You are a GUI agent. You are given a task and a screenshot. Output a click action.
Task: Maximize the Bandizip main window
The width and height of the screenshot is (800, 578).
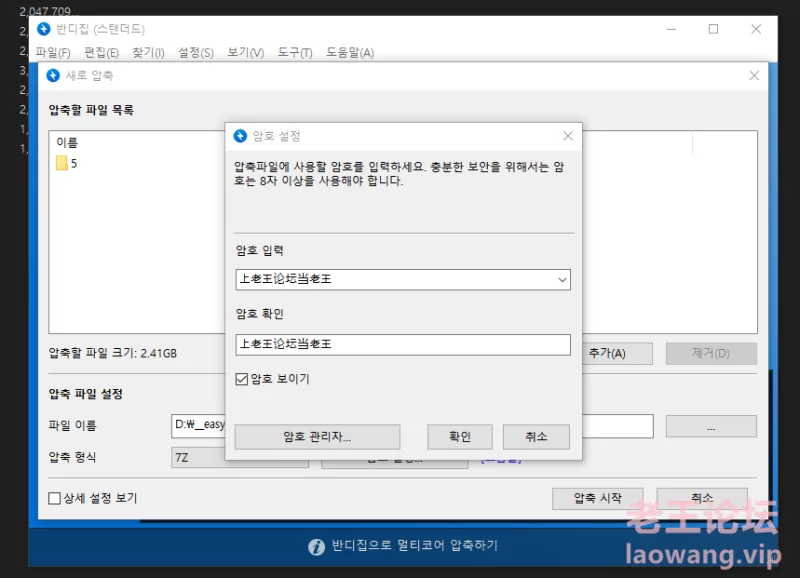click(713, 29)
